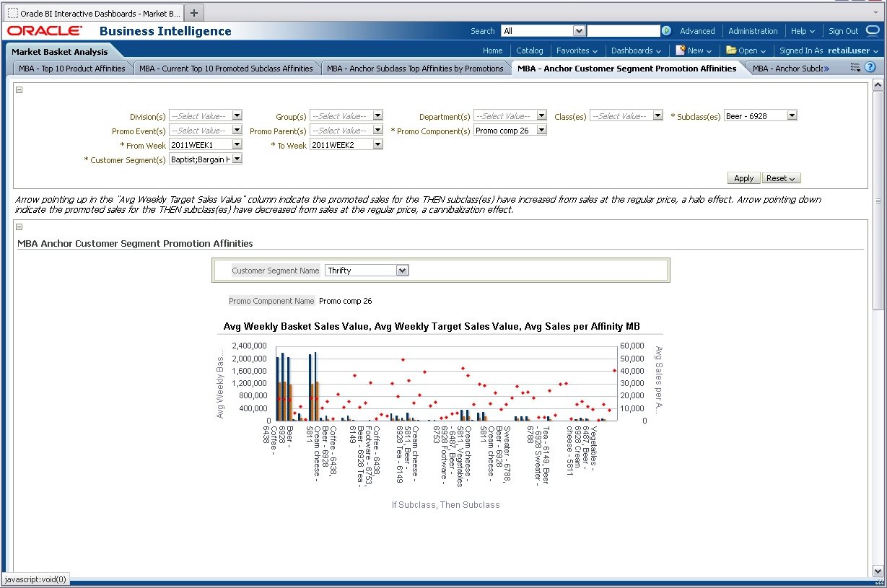Click the session indicator oval next to Sign Out
Image resolution: width=887 pixels, height=588 pixels.
click(871, 30)
